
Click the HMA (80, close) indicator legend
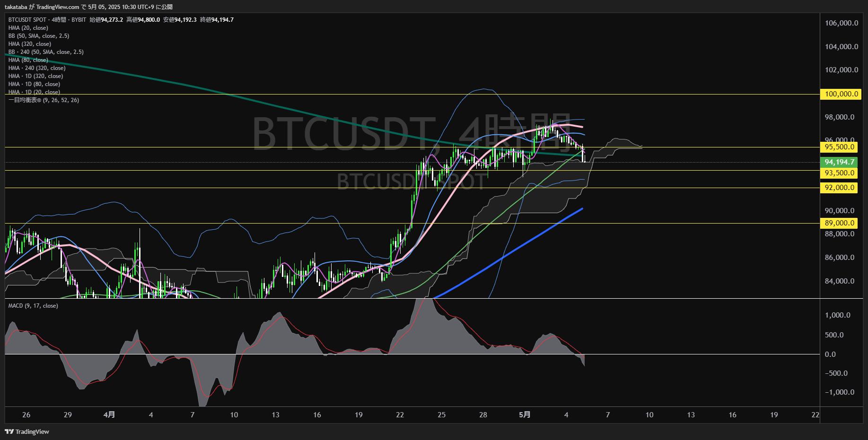(x=28, y=60)
